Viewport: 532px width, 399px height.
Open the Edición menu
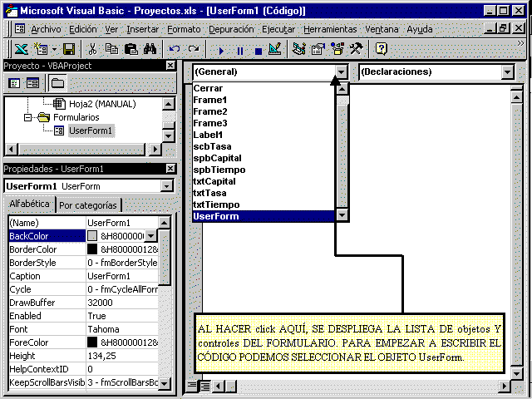pos(83,30)
